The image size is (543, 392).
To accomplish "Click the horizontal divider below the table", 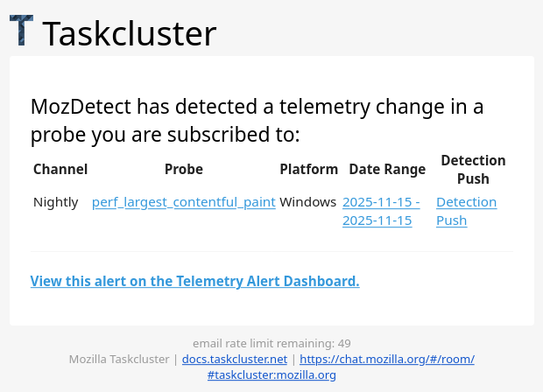I will pyautogui.click(x=271, y=252).
